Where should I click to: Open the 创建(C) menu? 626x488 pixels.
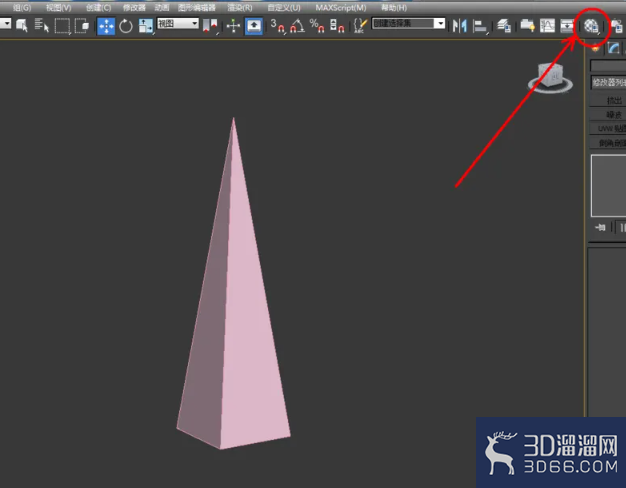(x=99, y=8)
